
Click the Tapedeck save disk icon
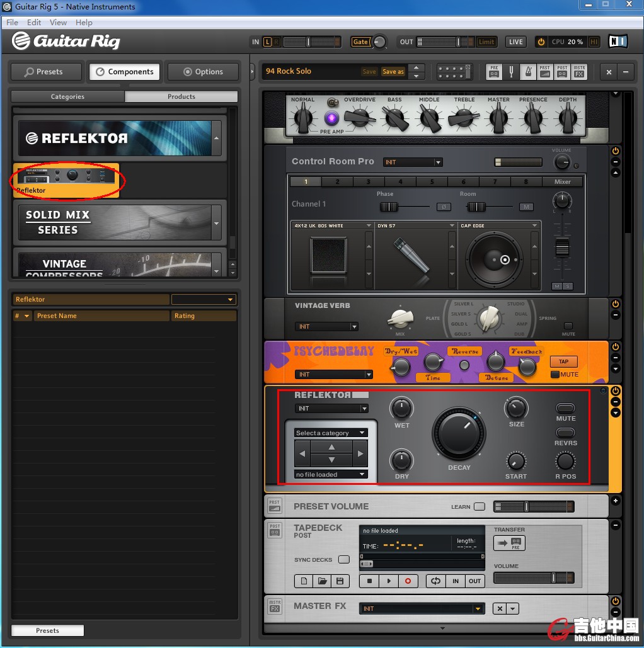coord(340,581)
